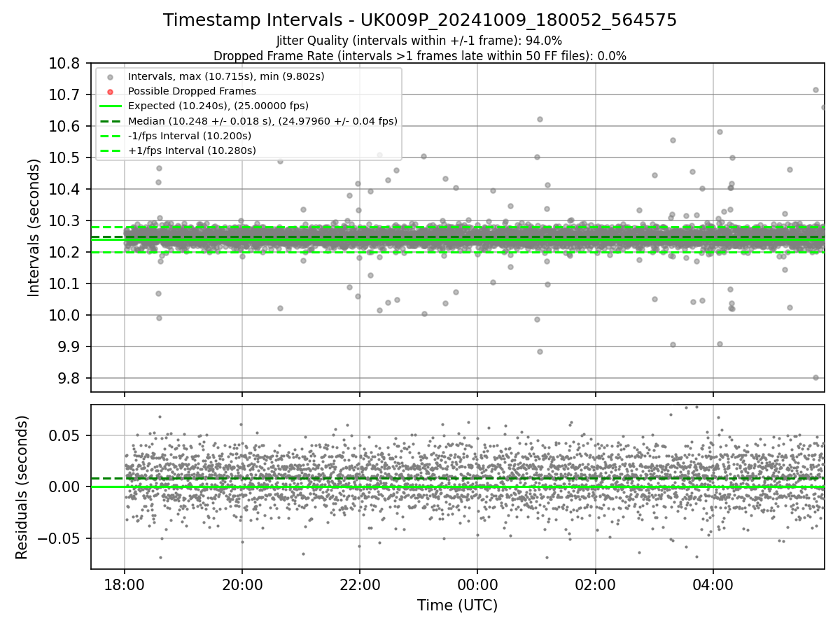Click the '00:00' x-axis tick label
The width and height of the screenshot is (840, 630).
[x=477, y=584]
